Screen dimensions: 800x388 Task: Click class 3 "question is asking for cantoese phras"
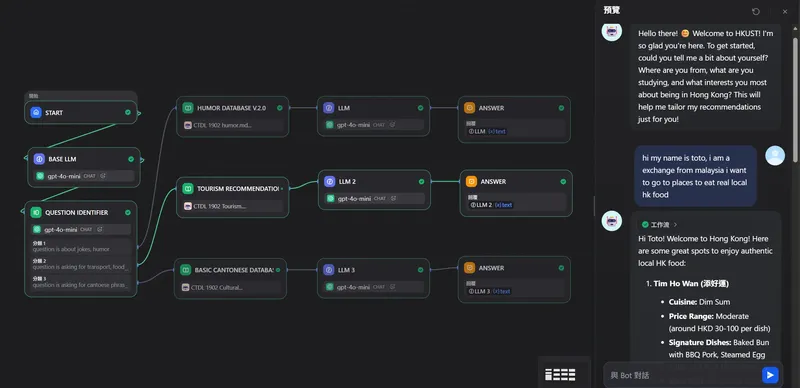pyautogui.click(x=81, y=282)
